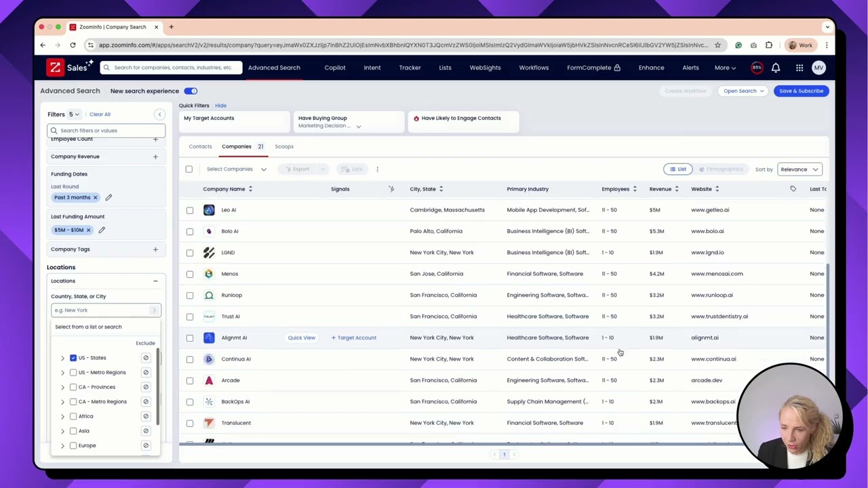Open browser extensions puzzle icon
This screenshot has height=488, width=868.
pos(769,45)
